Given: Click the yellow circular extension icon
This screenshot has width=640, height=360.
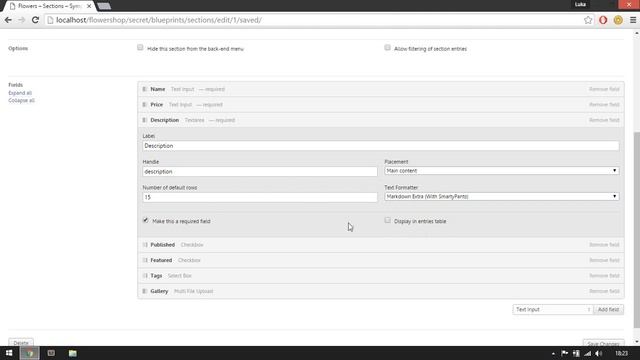Looking at the screenshot, I should pyautogui.click(x=618, y=20).
